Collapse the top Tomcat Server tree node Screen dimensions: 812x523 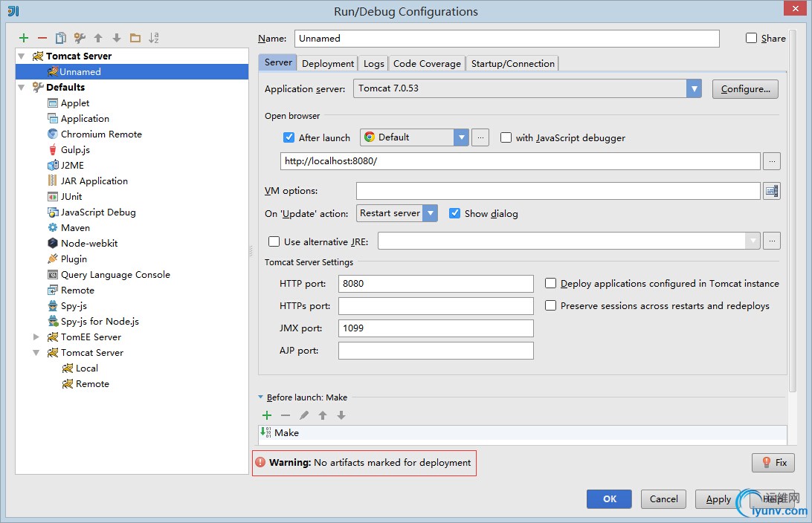(22, 56)
